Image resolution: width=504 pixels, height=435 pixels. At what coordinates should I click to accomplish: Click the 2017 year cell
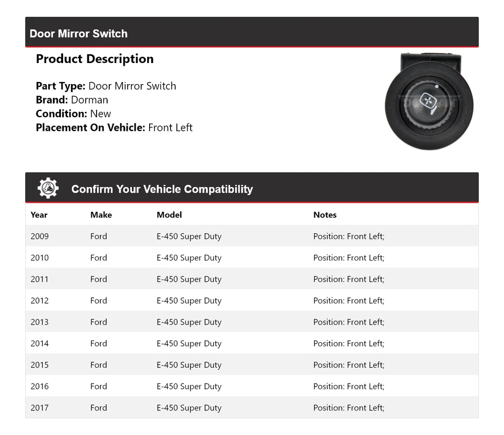pos(39,408)
